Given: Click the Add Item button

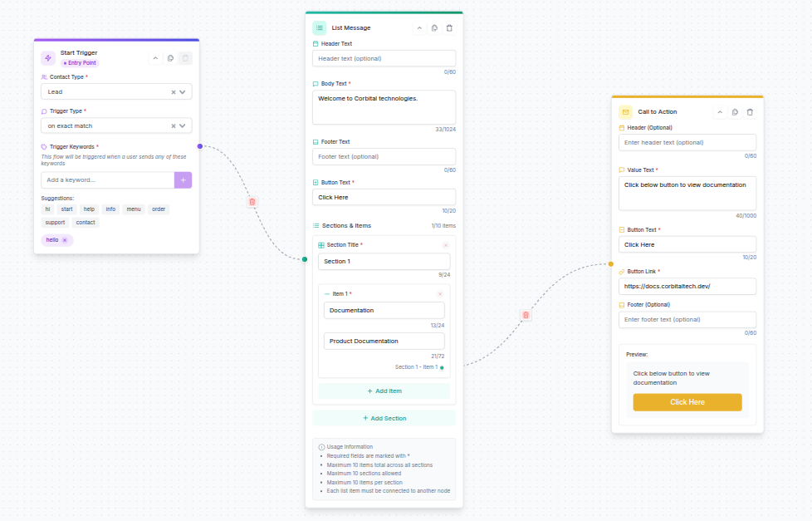Looking at the screenshot, I should 384,391.
